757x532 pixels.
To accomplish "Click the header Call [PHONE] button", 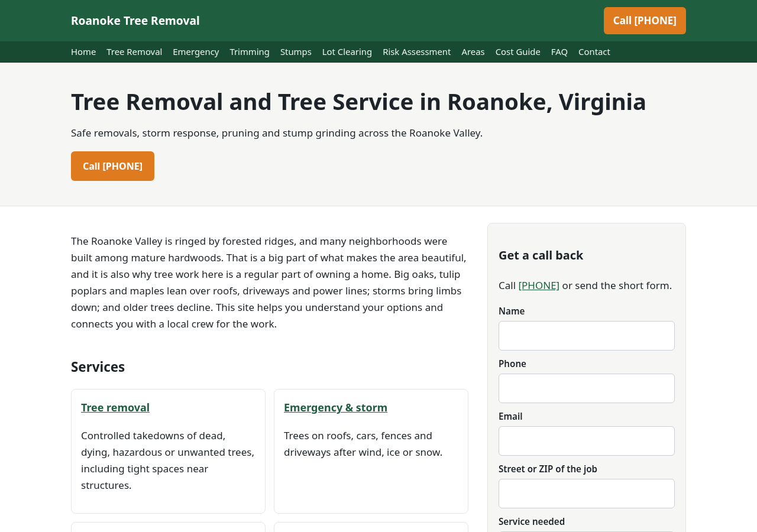I will tap(645, 21).
